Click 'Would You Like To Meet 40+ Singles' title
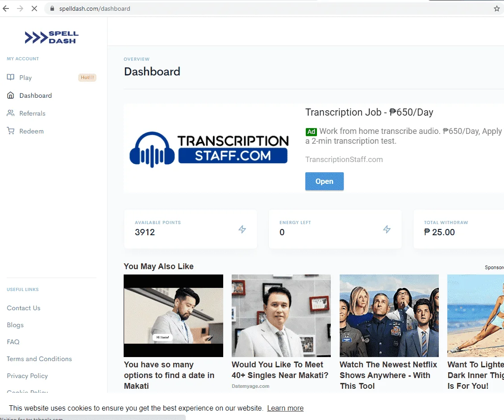The width and height of the screenshot is (504, 420). point(280,370)
